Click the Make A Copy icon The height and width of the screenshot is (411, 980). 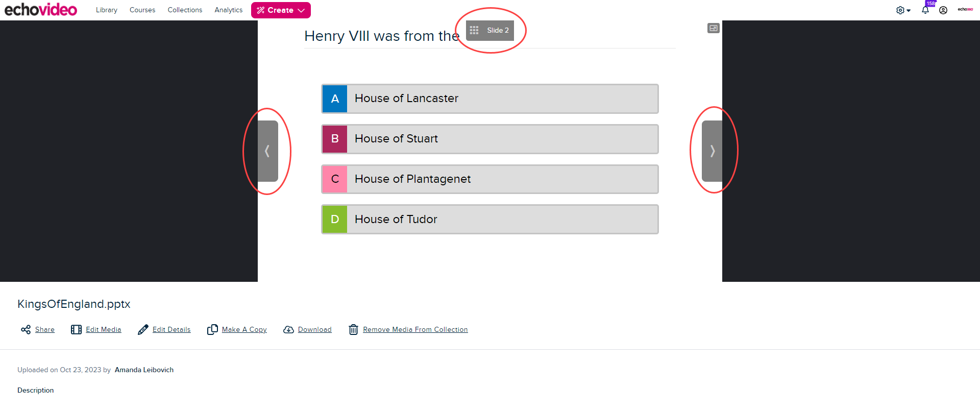click(x=212, y=330)
